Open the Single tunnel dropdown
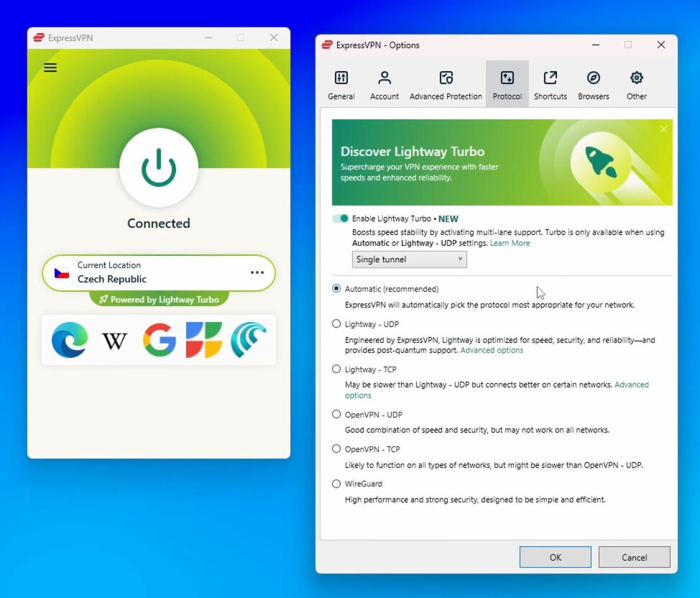This screenshot has width=700, height=598. [410, 259]
